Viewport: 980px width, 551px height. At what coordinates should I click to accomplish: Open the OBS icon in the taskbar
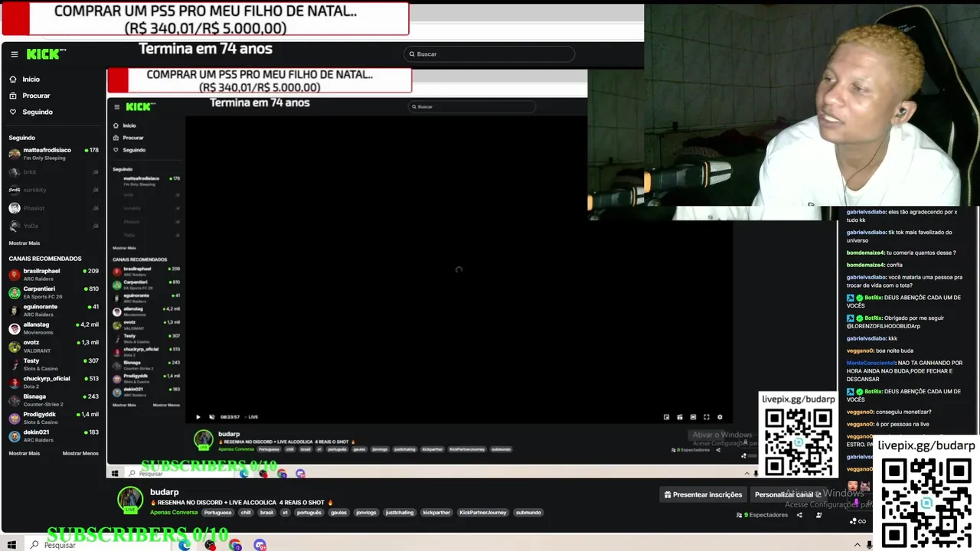(209, 545)
